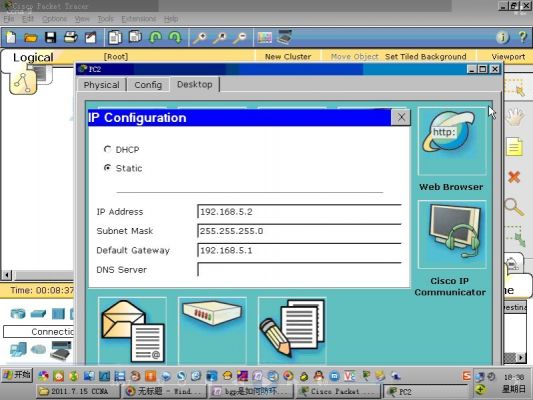
Task: Click the Default Gateway input field
Action: click(x=299, y=250)
